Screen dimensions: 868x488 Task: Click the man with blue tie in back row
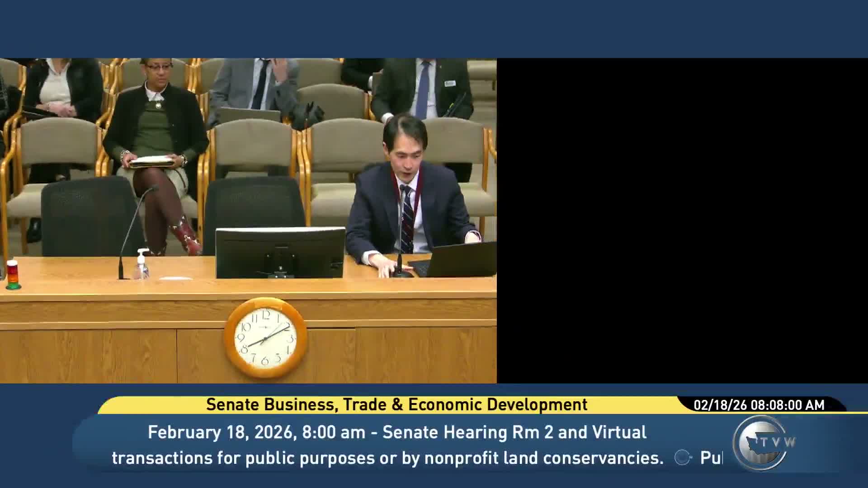(x=423, y=90)
